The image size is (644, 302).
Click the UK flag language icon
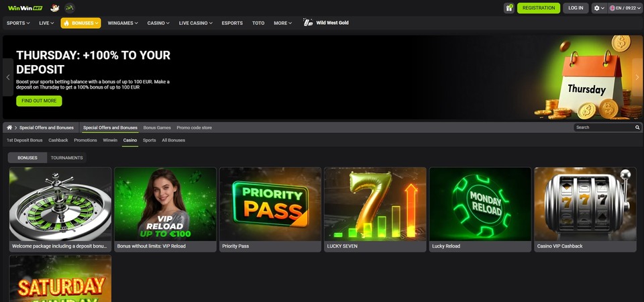[x=612, y=8]
